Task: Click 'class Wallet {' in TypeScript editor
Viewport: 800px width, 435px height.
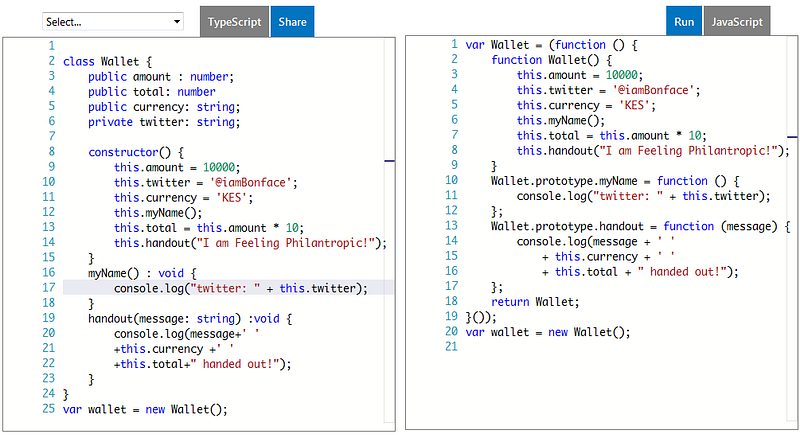Action: click(x=107, y=62)
